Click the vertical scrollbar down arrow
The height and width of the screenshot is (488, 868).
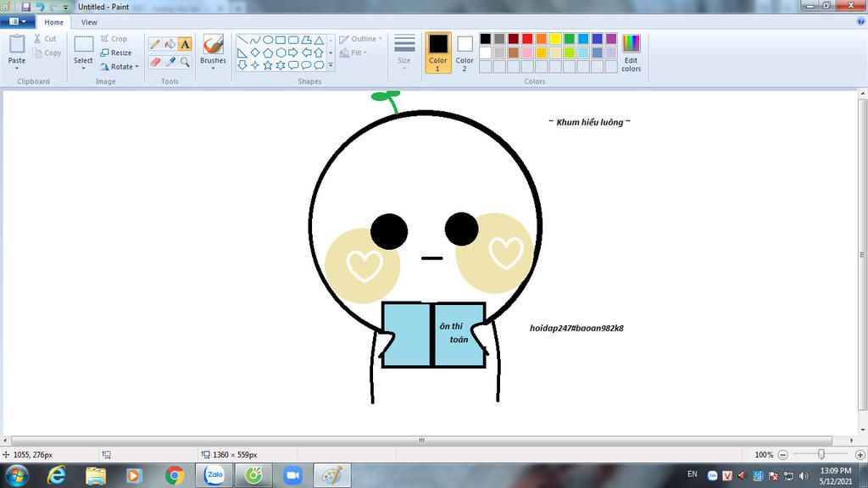click(862, 430)
